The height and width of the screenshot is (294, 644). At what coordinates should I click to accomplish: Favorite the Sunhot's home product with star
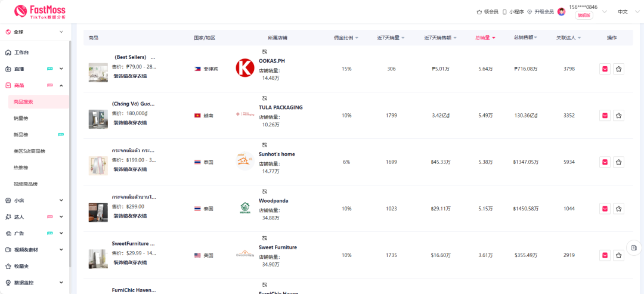click(x=618, y=162)
